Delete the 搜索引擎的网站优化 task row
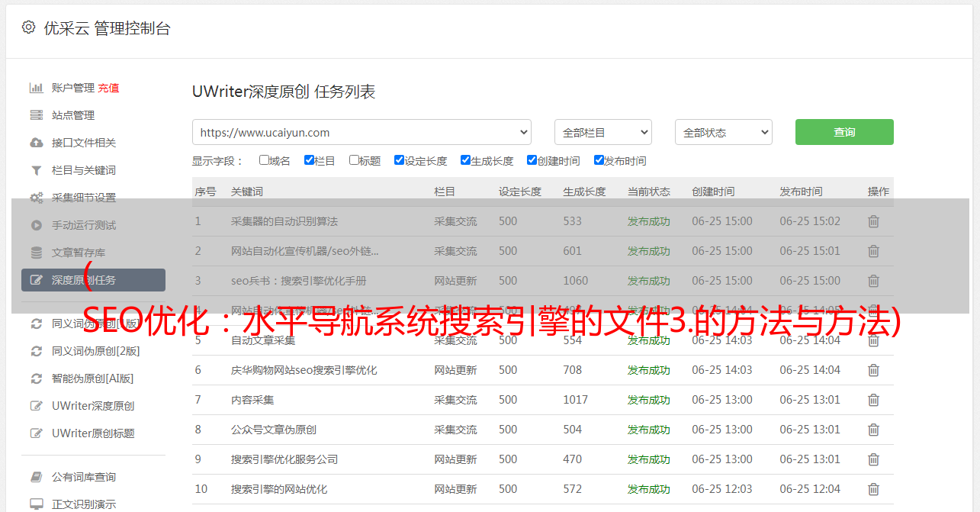This screenshot has height=512, width=980. pyautogui.click(x=873, y=489)
